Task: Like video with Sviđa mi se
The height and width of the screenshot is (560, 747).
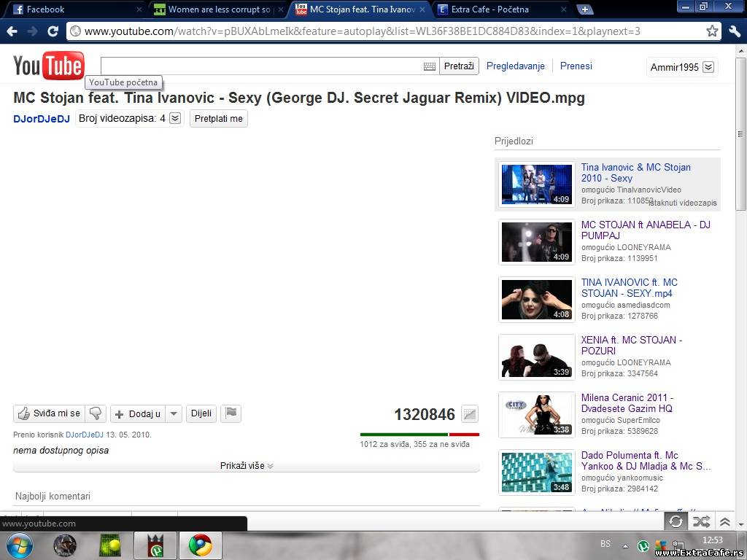Action: point(49,413)
